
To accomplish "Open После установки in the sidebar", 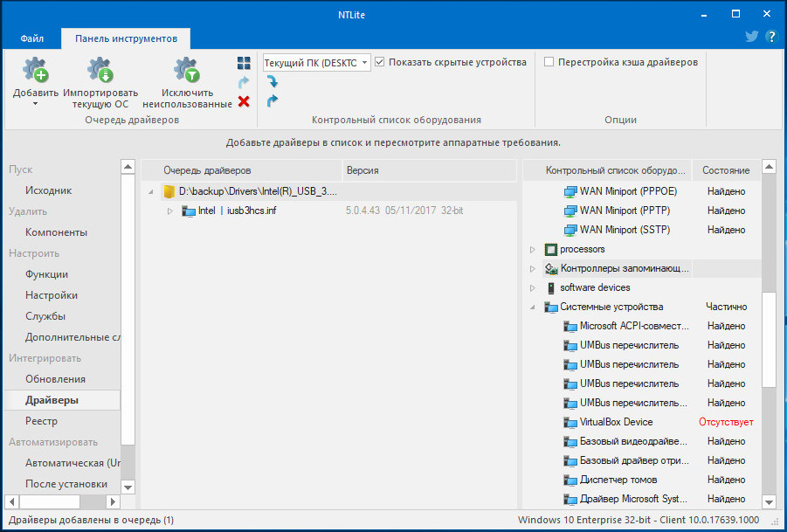I will point(66,484).
